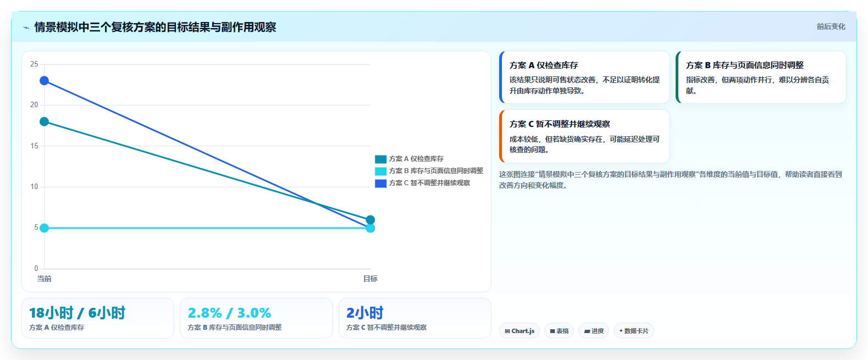Screen dimensions: 868x360
Task: Select the 数据卡片 tag
Action: tap(633, 331)
